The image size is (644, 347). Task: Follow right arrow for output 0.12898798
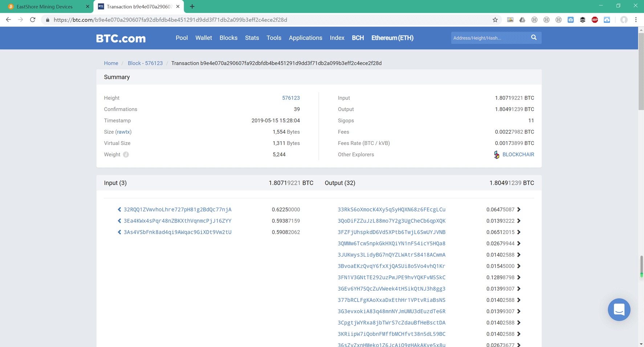click(519, 277)
